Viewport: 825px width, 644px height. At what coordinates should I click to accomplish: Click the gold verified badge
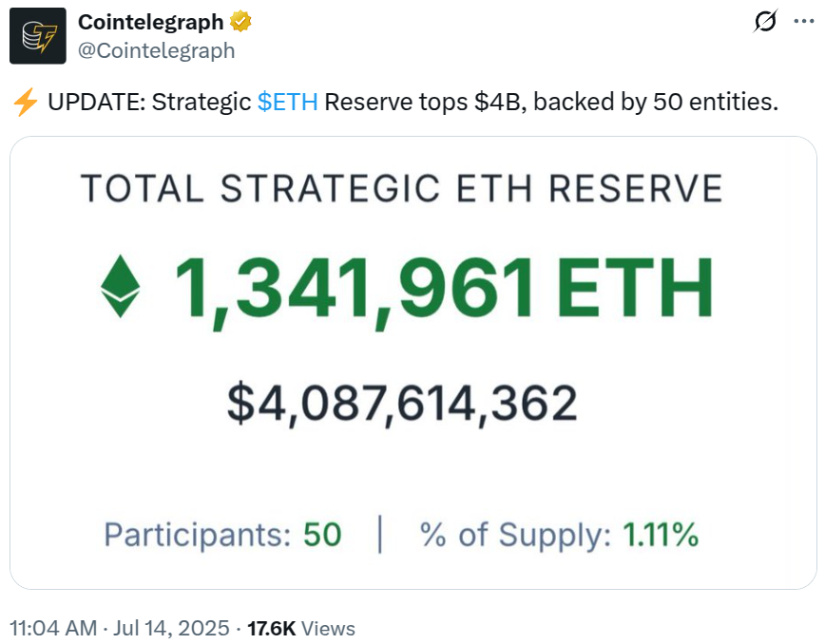click(x=241, y=22)
